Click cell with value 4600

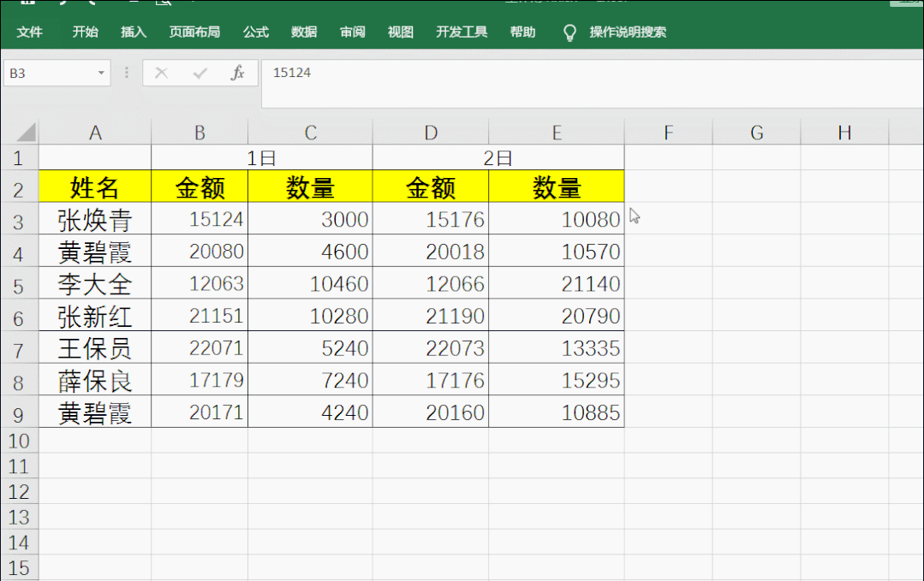tap(311, 251)
